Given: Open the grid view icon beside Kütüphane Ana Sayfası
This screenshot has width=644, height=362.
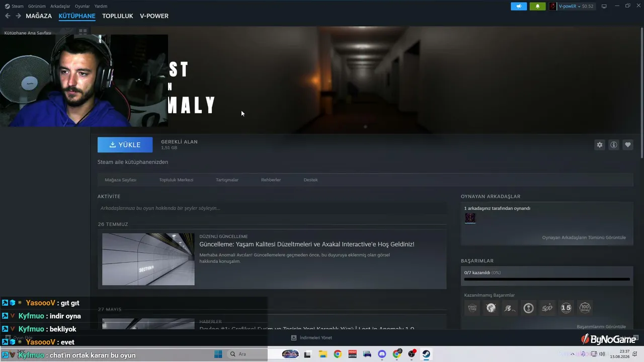Looking at the screenshot, I should (83, 31).
